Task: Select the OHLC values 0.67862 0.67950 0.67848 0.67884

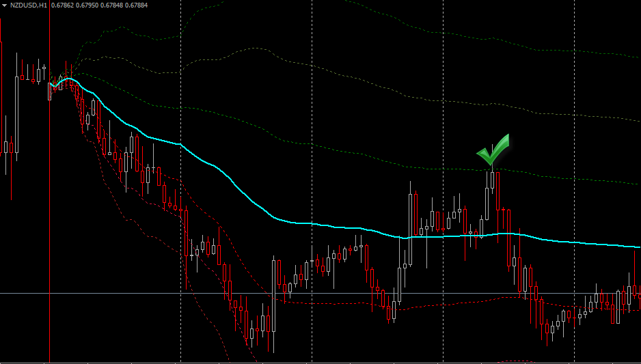Action: click(x=99, y=5)
